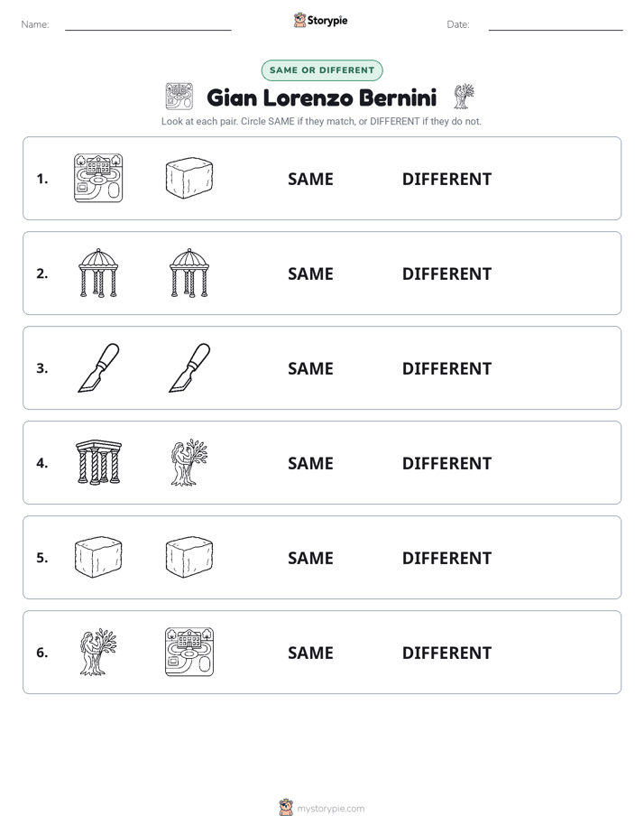Image resolution: width=644 pixels, height=834 pixels.
Task: Click the Daphne tree statue icon in row 4
Action: [189, 462]
